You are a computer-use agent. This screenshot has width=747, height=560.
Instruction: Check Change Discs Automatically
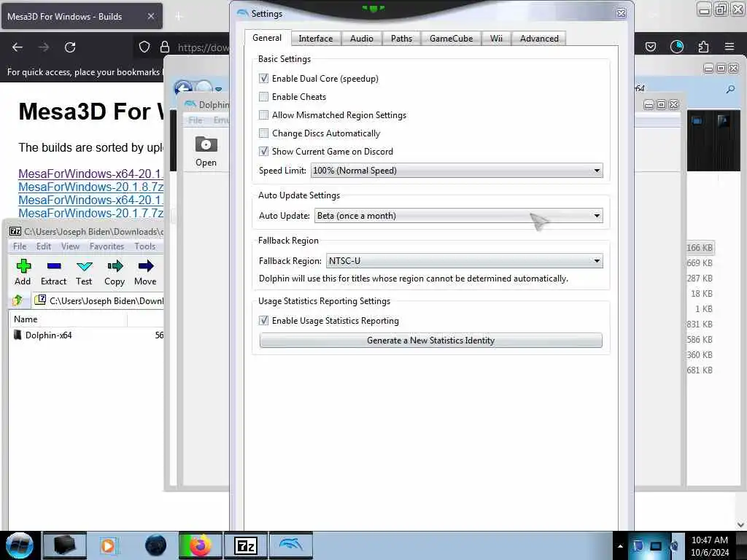point(263,133)
